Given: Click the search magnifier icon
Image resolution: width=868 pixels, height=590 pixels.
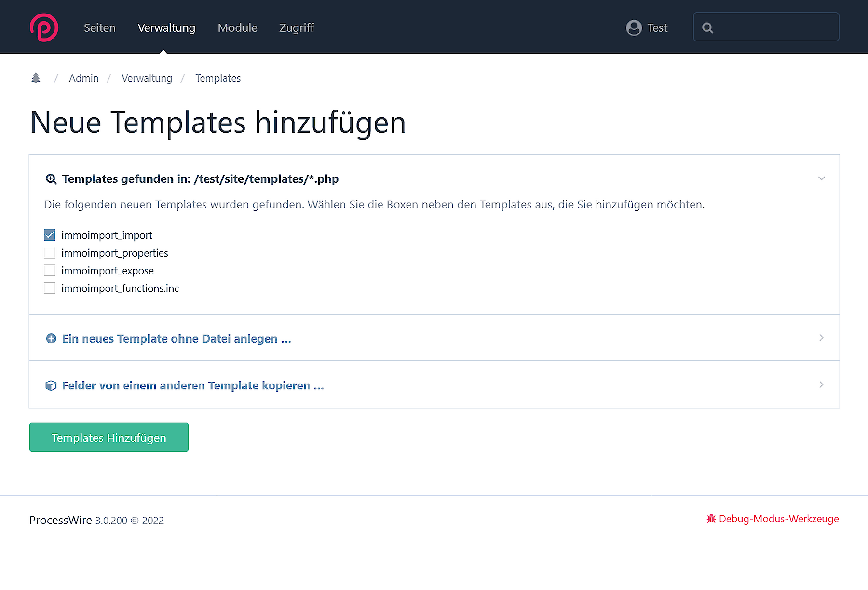Looking at the screenshot, I should point(707,27).
